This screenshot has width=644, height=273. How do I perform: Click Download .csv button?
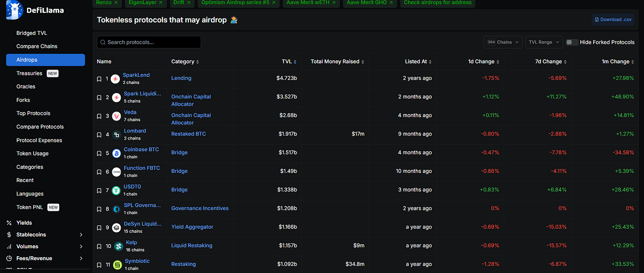pos(613,19)
